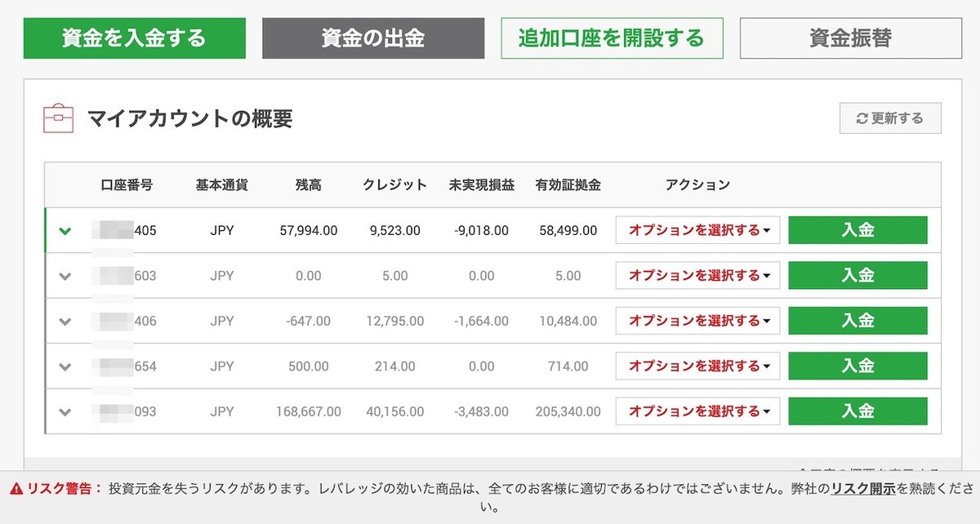
Task: Click the リスク警告 red label
Action: pyautogui.click(x=64, y=489)
